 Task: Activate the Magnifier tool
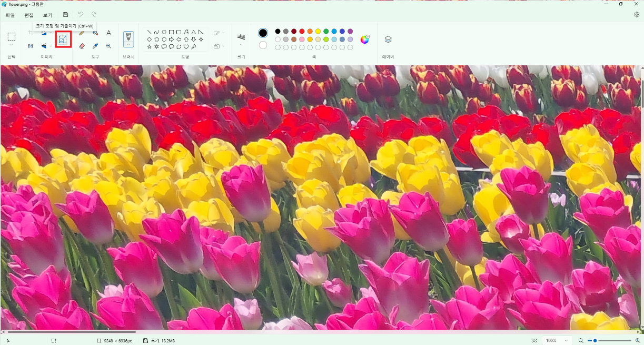(108, 46)
